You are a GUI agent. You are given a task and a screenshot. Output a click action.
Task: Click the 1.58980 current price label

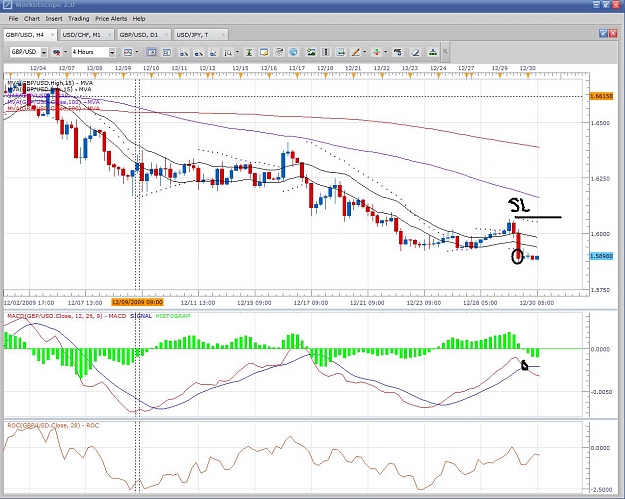[601, 256]
